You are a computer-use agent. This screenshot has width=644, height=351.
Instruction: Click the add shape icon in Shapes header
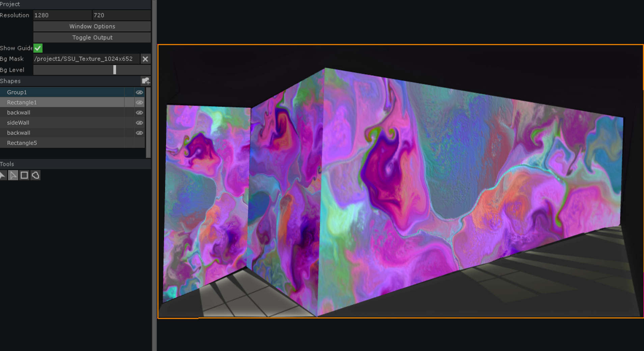(x=146, y=81)
